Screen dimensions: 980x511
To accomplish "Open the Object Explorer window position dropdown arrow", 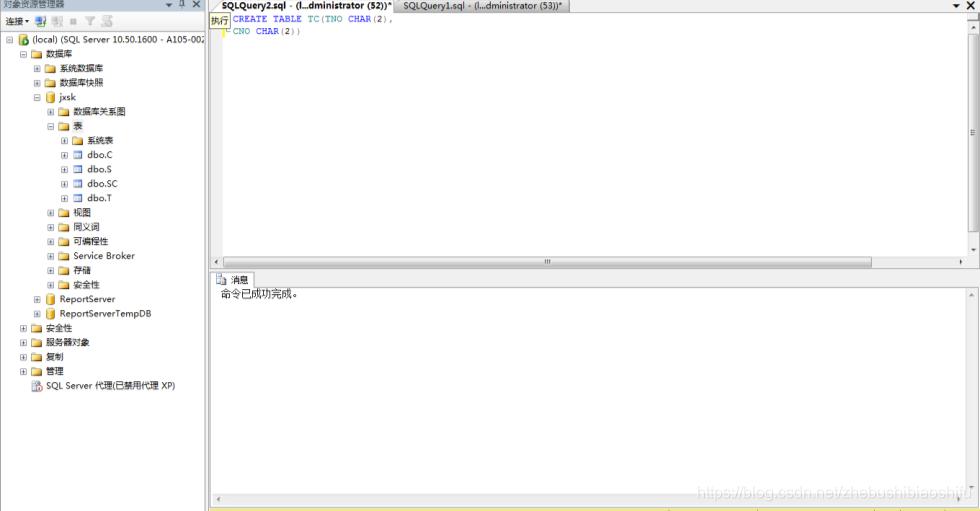I will click(169, 4).
